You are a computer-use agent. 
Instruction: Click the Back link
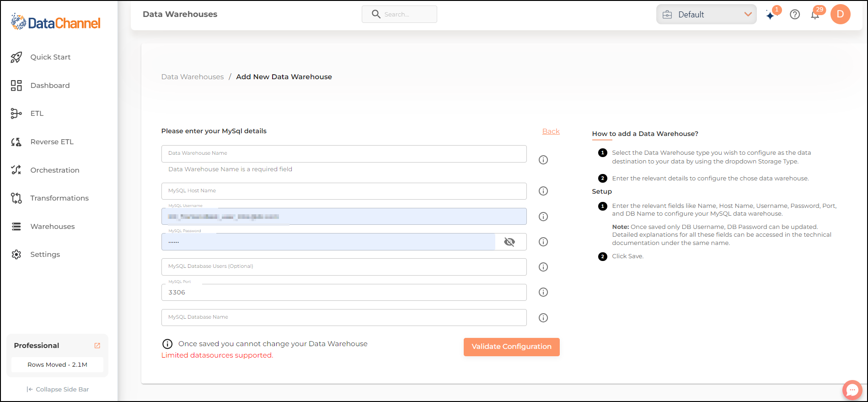click(551, 131)
